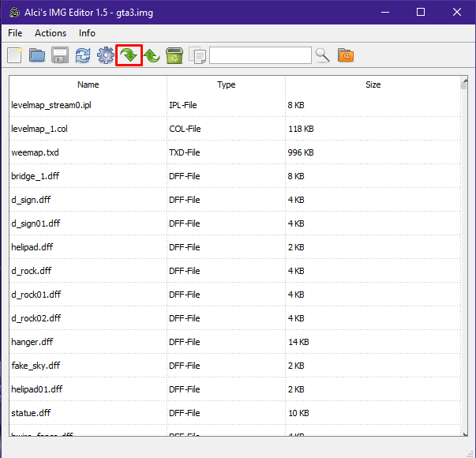This screenshot has height=458, width=476.
Task: Open the Info menu
Action: click(x=87, y=33)
